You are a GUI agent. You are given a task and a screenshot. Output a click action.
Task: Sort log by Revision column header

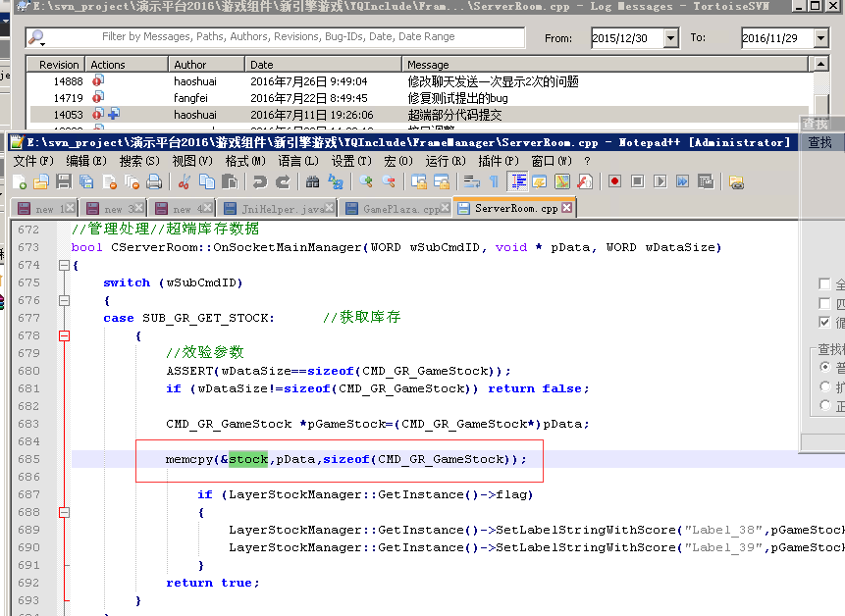56,65
